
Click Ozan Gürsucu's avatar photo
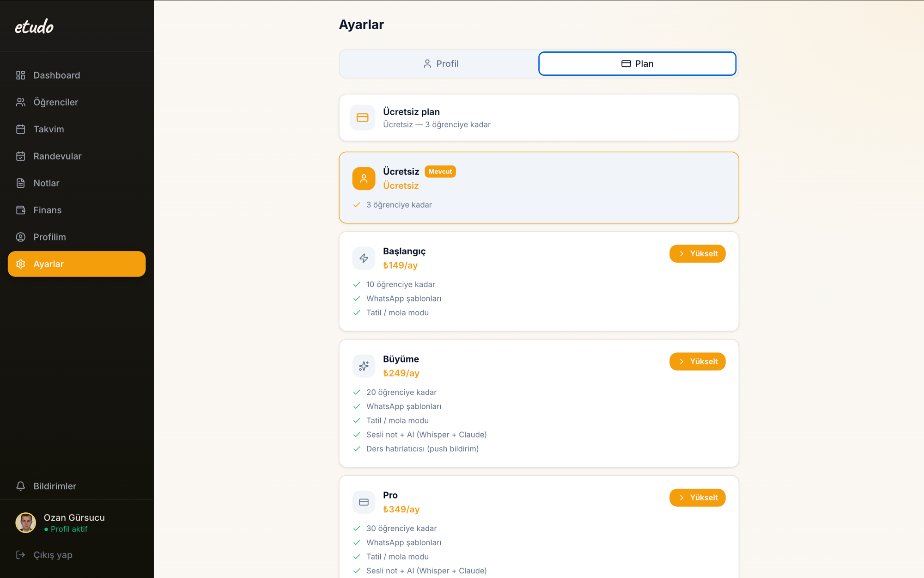coord(26,523)
